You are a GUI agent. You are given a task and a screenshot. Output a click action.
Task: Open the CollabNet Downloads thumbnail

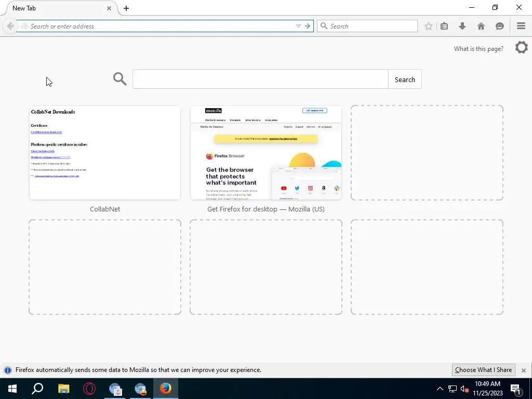click(105, 153)
